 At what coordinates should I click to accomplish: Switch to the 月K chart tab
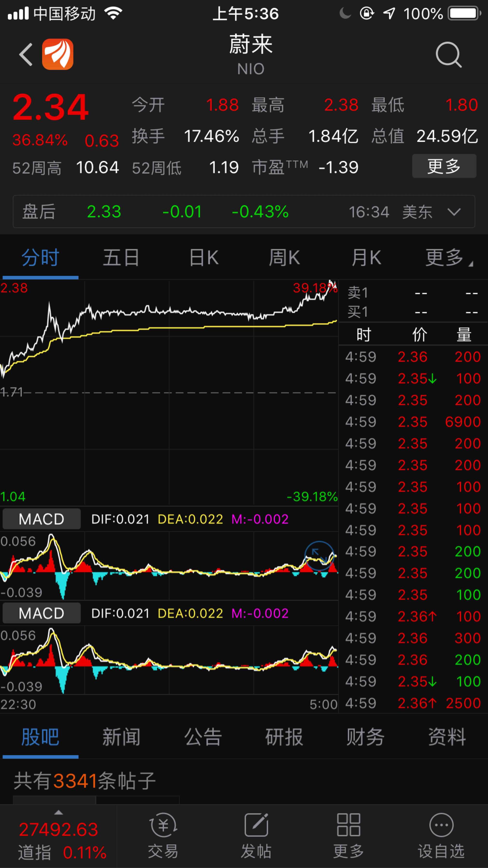pos(366,258)
